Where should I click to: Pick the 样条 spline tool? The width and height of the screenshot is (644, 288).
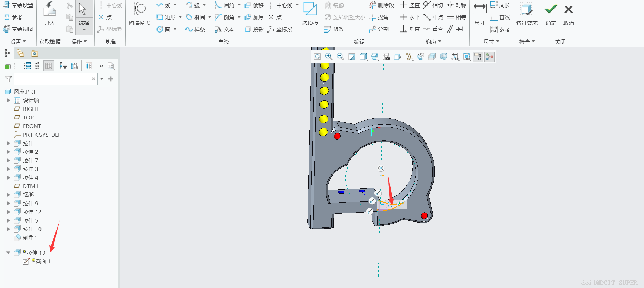(195, 29)
